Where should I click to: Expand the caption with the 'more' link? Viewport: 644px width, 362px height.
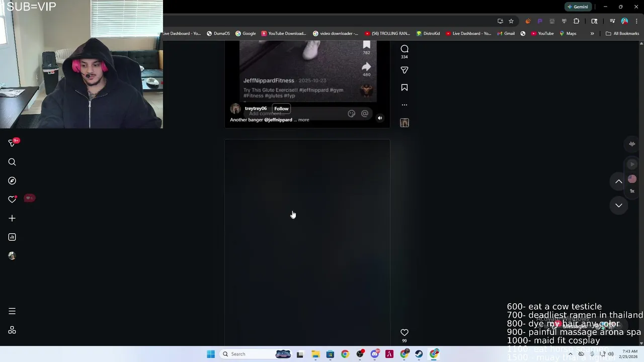303,120
